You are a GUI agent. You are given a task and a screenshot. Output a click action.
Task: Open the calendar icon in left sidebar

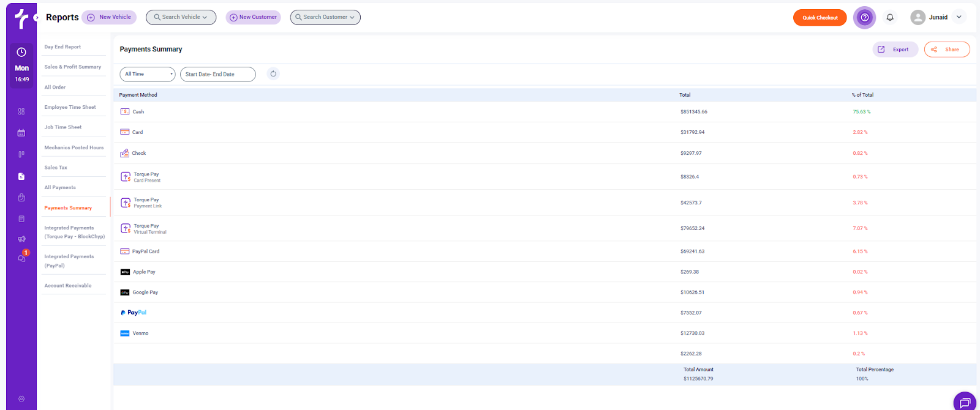[21, 133]
